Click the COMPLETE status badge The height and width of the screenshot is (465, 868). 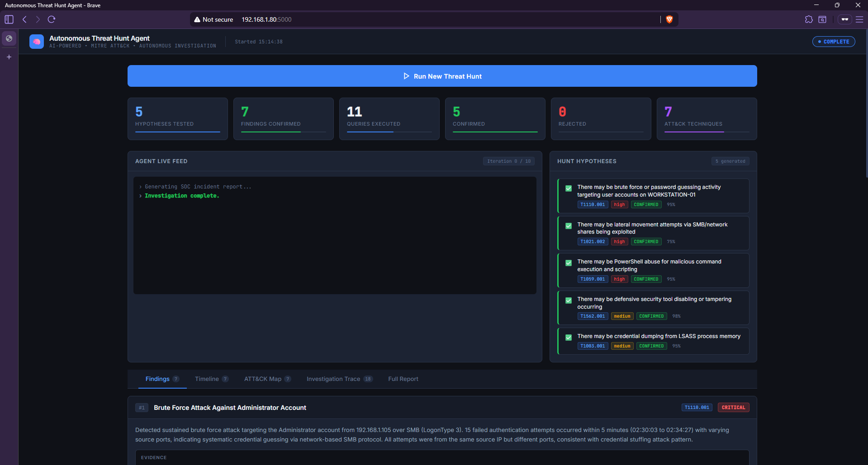pyautogui.click(x=834, y=42)
